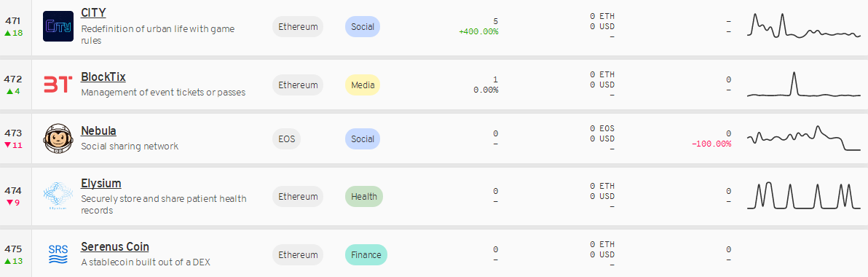This screenshot has width=868, height=277.
Task: Go to the Nebula dapp page
Action: tap(98, 130)
